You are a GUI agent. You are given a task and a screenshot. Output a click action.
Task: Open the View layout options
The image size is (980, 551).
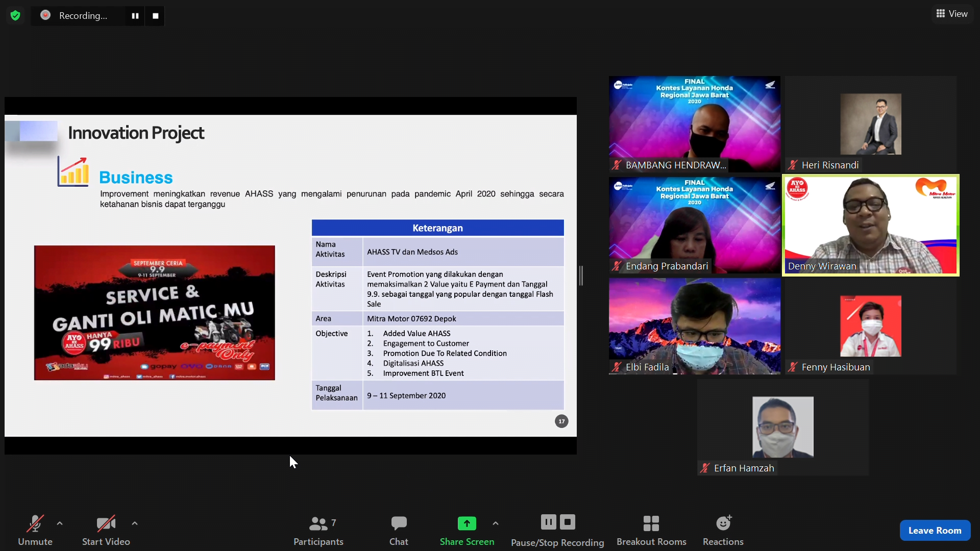pyautogui.click(x=952, y=14)
